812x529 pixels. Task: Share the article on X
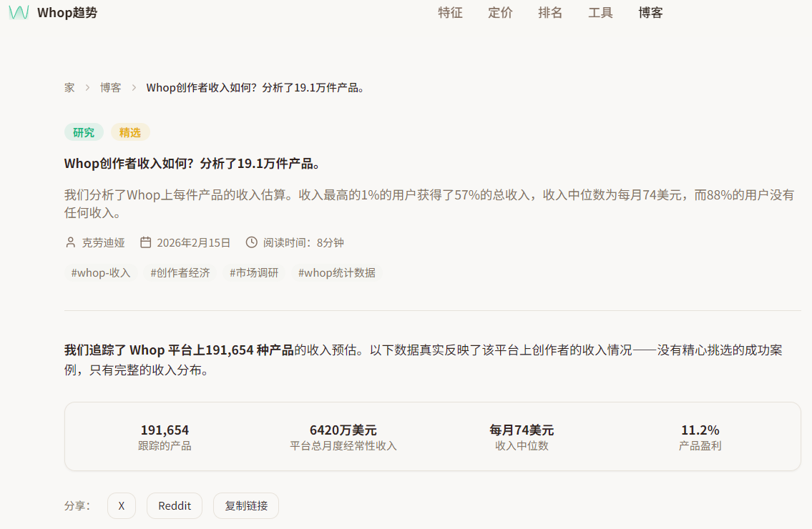122,505
